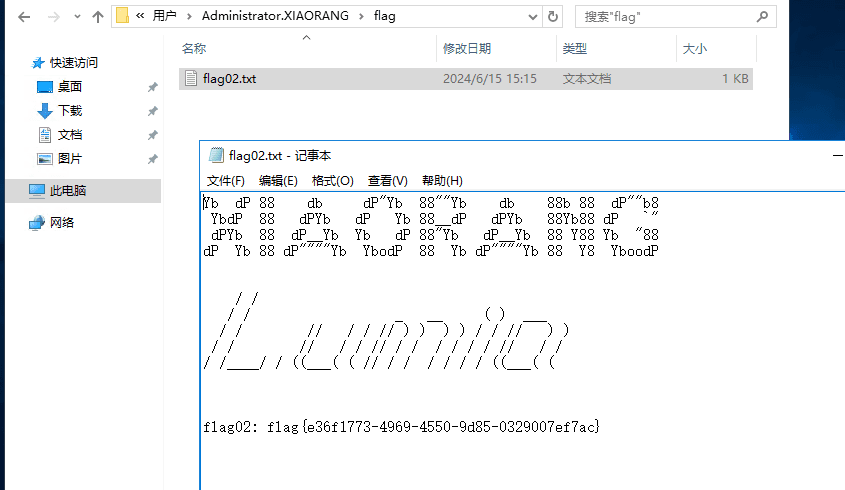
Task: Open the 查看(V) menu in Notepad
Action: [x=387, y=181]
